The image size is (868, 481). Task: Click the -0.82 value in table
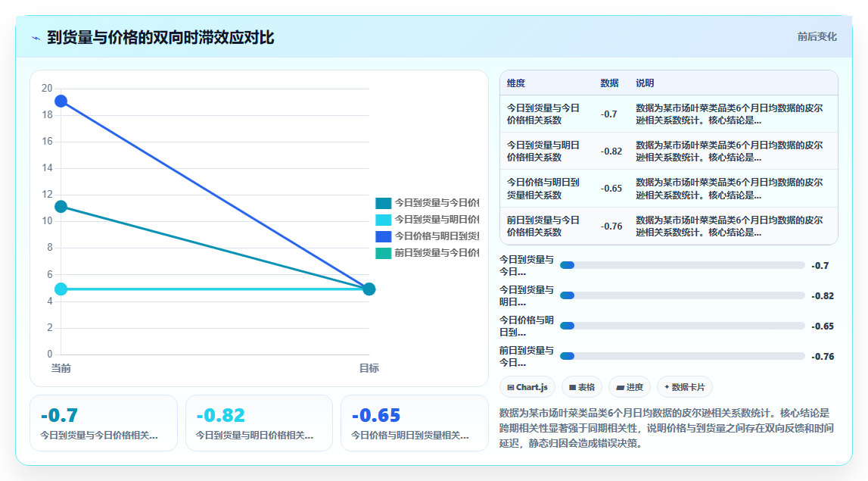[611, 151]
